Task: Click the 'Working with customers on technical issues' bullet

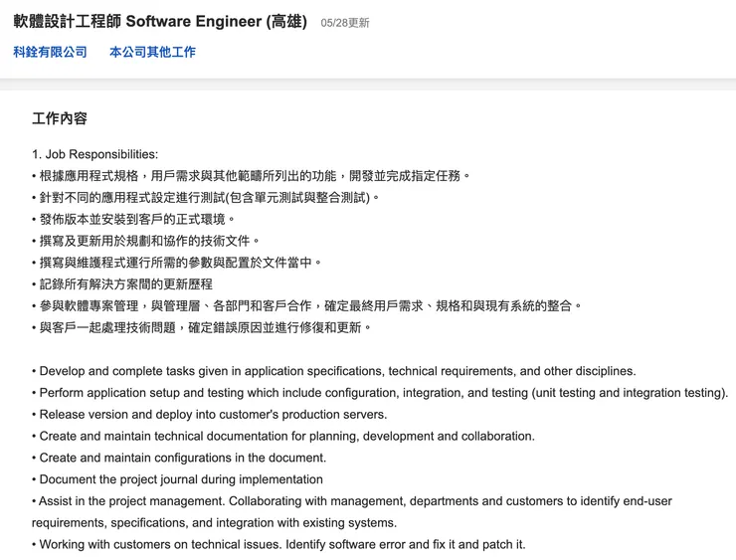Action: pyautogui.click(x=278, y=545)
